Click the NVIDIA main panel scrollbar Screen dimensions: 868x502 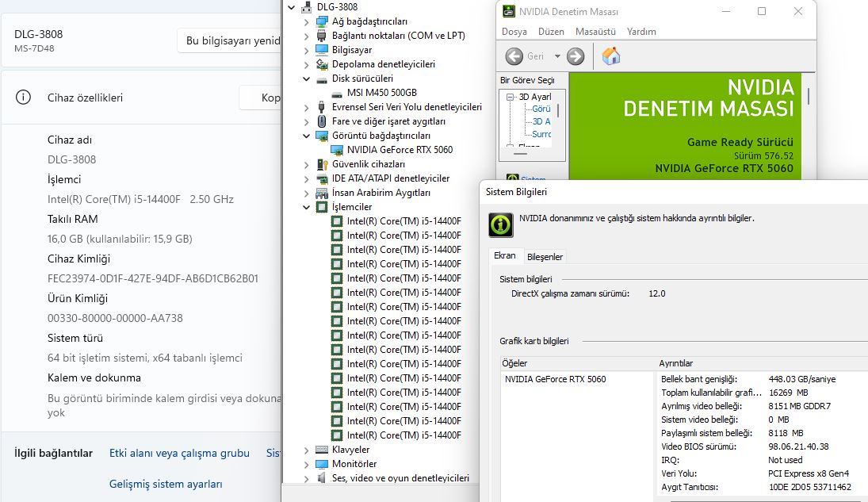[x=809, y=96]
